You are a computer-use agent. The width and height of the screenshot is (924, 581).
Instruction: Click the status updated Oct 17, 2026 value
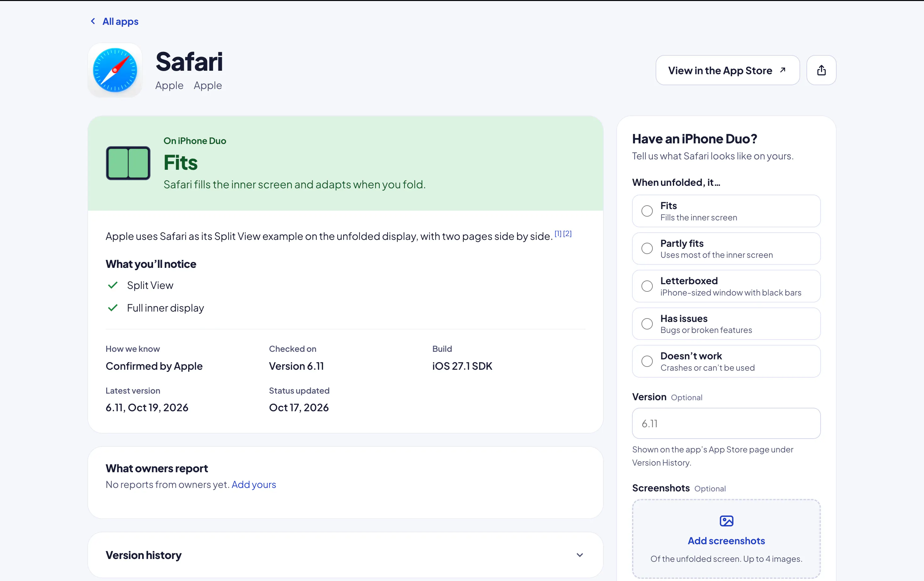click(x=299, y=407)
